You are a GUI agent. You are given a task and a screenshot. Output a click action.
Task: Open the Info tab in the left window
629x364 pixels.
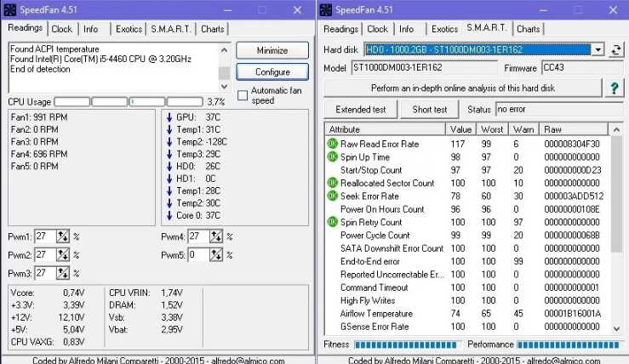click(91, 29)
